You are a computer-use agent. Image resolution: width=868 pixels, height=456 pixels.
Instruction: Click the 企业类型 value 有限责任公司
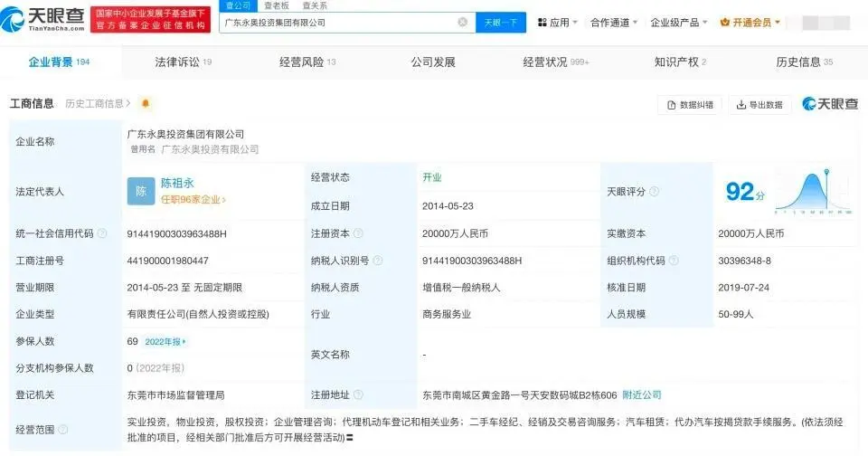198,314
